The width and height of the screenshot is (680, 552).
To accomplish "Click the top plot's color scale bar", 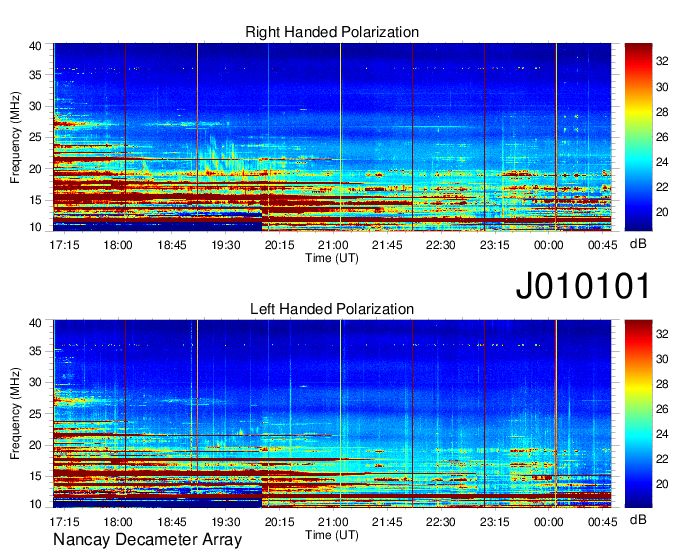I will click(638, 137).
